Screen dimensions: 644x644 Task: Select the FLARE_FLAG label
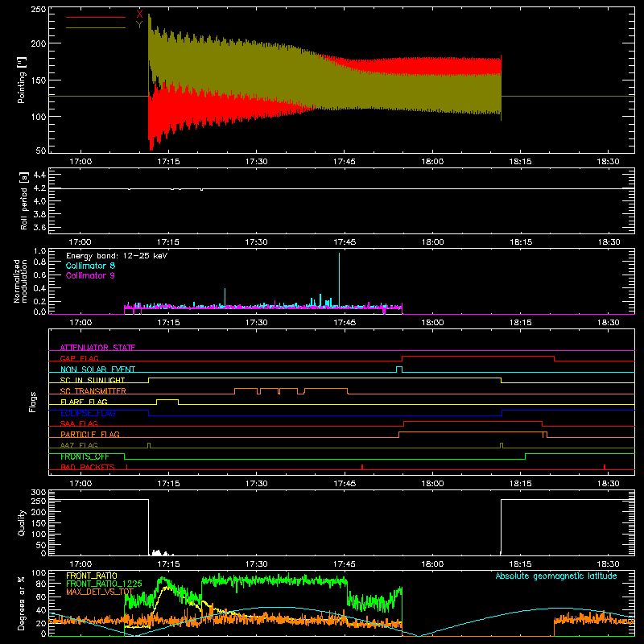84,402
